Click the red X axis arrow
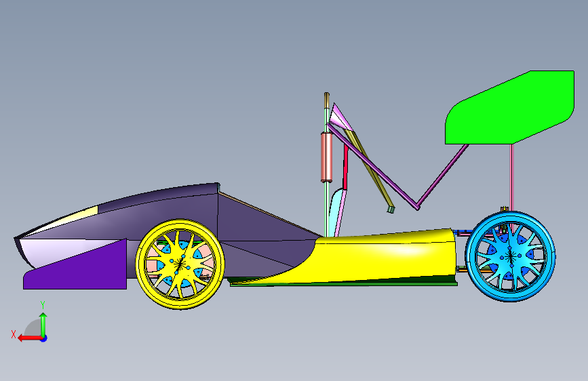Screen dimensions: 588x381 coord(30,338)
